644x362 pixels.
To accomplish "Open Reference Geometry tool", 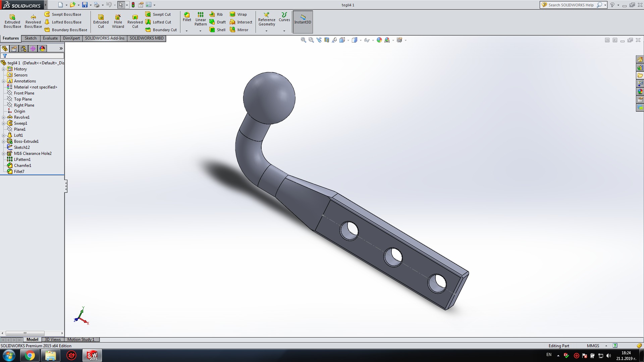I will pyautogui.click(x=267, y=19).
